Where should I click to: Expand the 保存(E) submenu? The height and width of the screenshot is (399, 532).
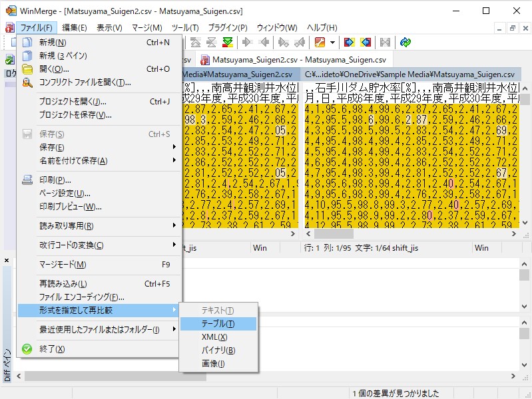click(x=99, y=148)
